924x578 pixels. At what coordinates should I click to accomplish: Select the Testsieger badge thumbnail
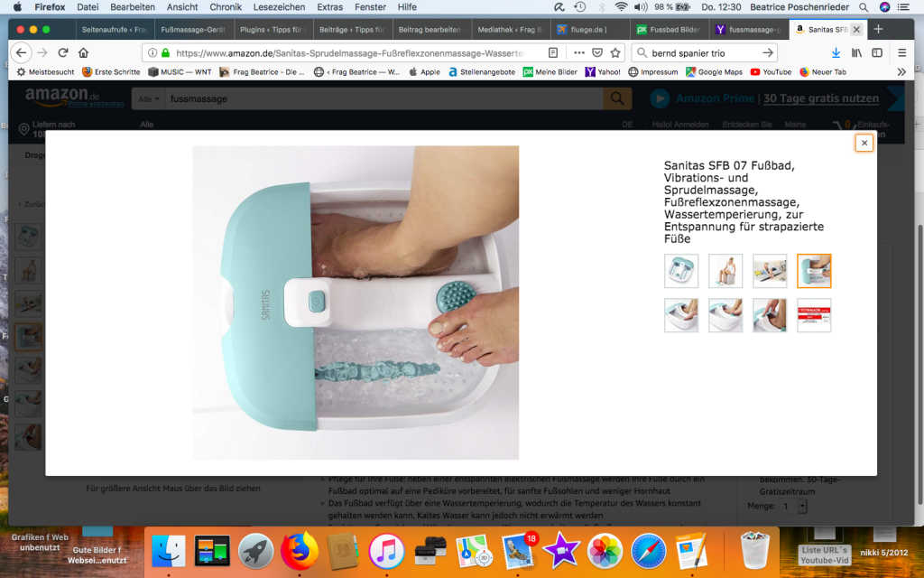(814, 315)
